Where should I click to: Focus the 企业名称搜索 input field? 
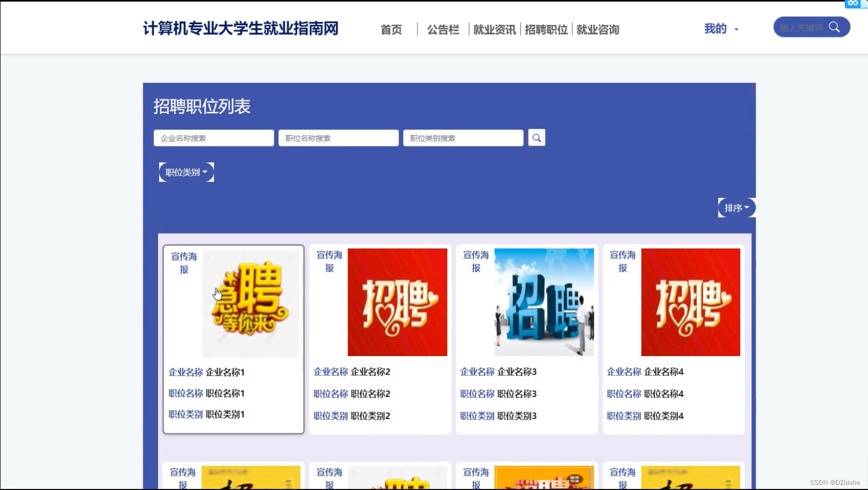(x=214, y=138)
